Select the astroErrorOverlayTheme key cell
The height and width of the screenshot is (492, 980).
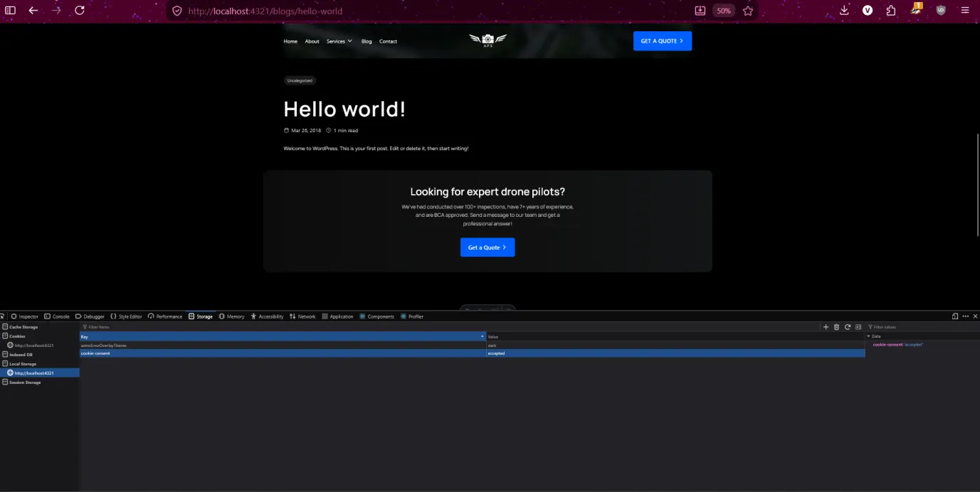pos(283,345)
